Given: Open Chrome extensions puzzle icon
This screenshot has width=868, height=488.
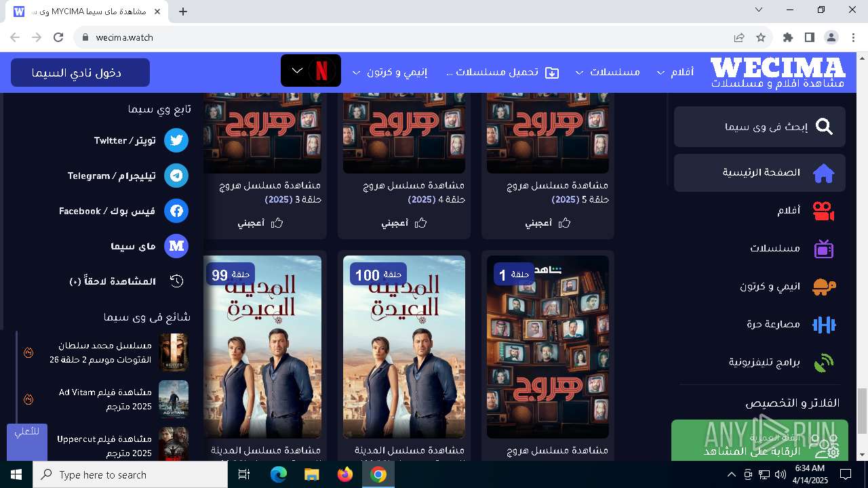Looking at the screenshot, I should tap(788, 37).
